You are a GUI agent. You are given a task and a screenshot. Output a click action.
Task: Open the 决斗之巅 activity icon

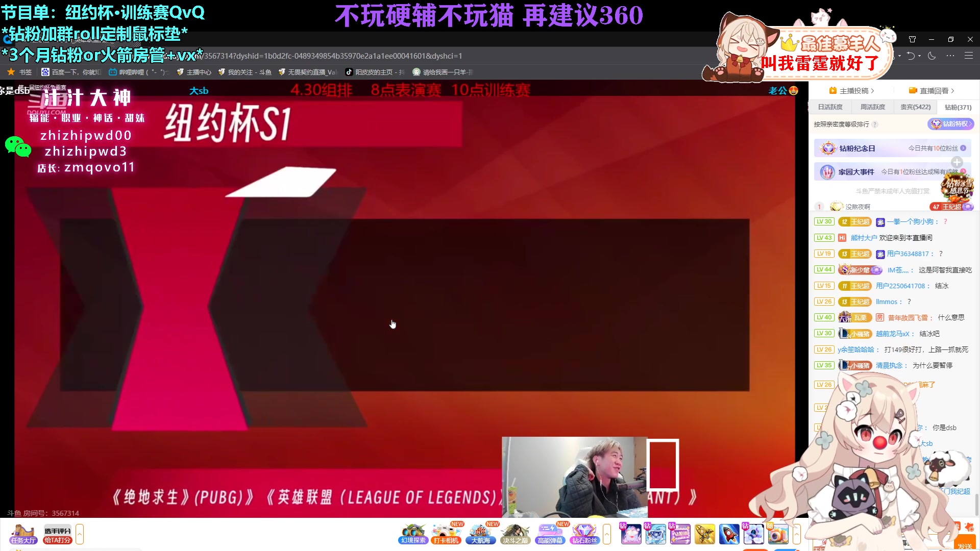coord(516,534)
